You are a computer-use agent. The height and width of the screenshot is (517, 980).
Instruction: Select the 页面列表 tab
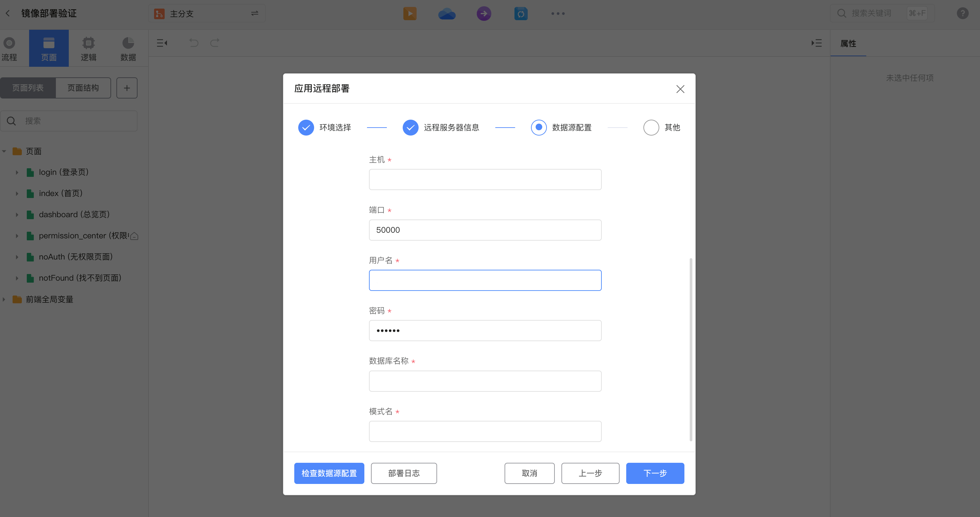(28, 88)
